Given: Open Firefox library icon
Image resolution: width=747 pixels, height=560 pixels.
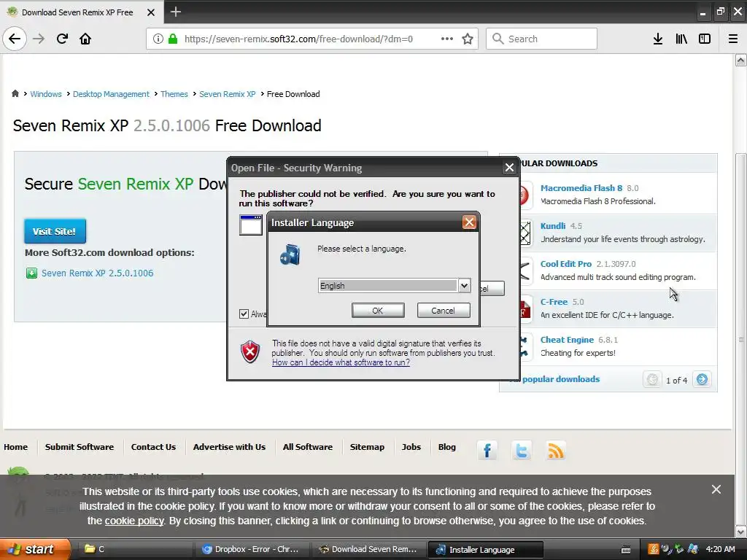Looking at the screenshot, I should pos(681,39).
